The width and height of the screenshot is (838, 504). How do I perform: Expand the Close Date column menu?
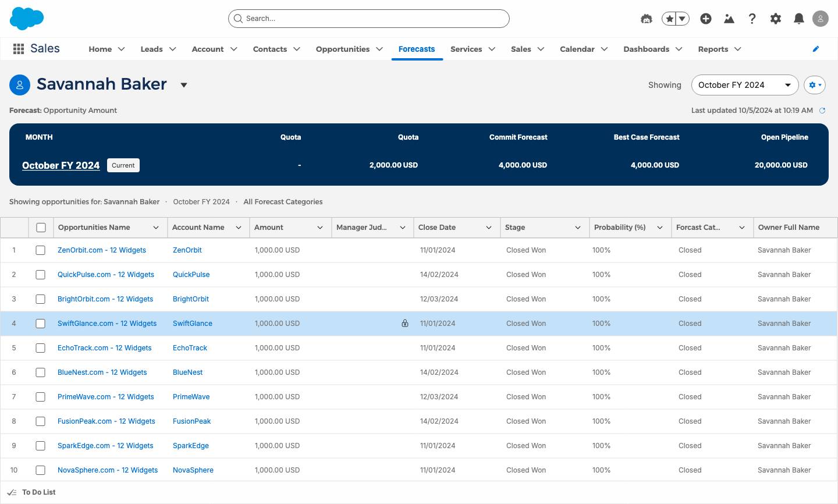point(489,228)
